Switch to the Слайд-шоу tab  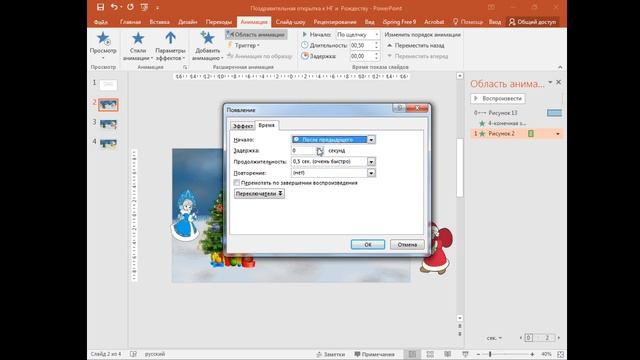coord(290,22)
